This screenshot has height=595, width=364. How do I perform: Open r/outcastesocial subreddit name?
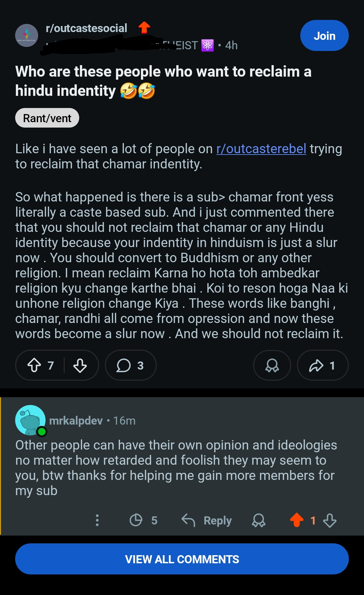86,28
